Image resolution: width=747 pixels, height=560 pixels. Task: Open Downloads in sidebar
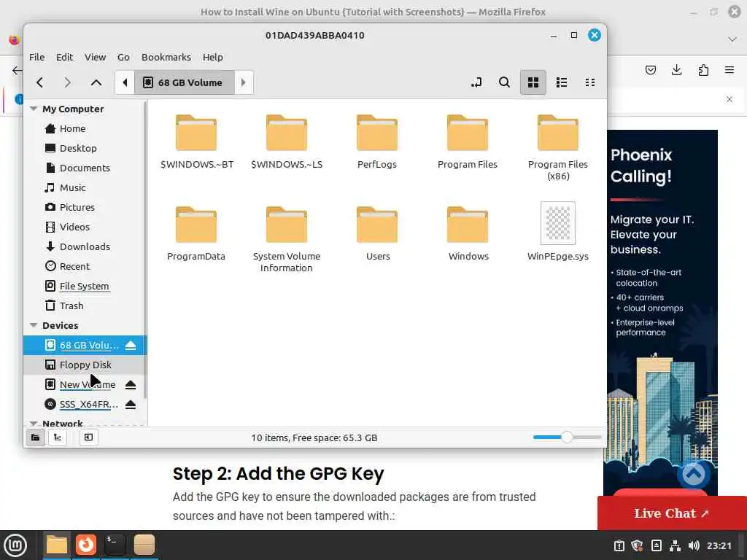[83, 246]
